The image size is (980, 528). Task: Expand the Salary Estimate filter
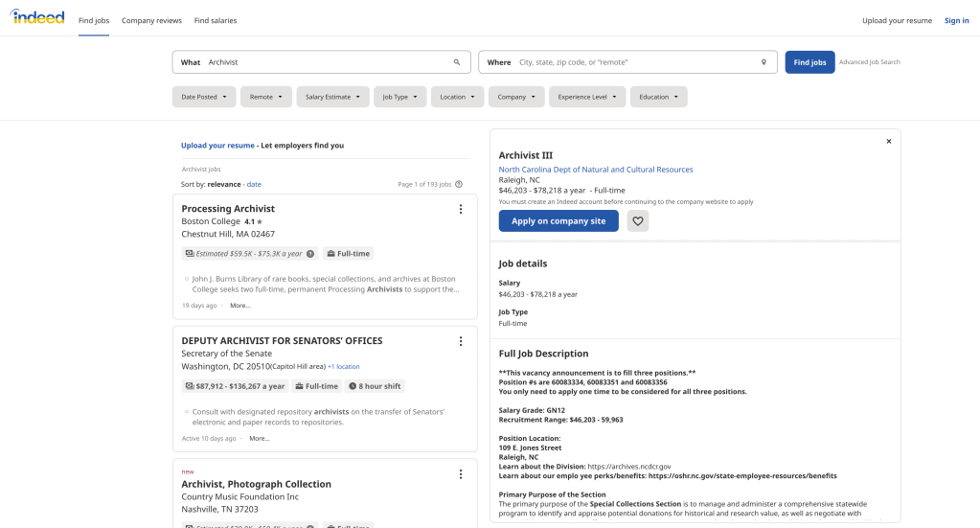[332, 97]
